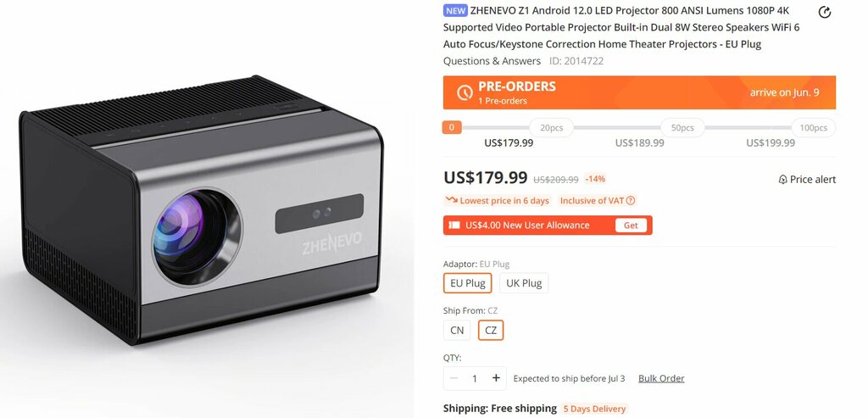Click the Price alert bell icon
868x418 pixels.
point(782,180)
